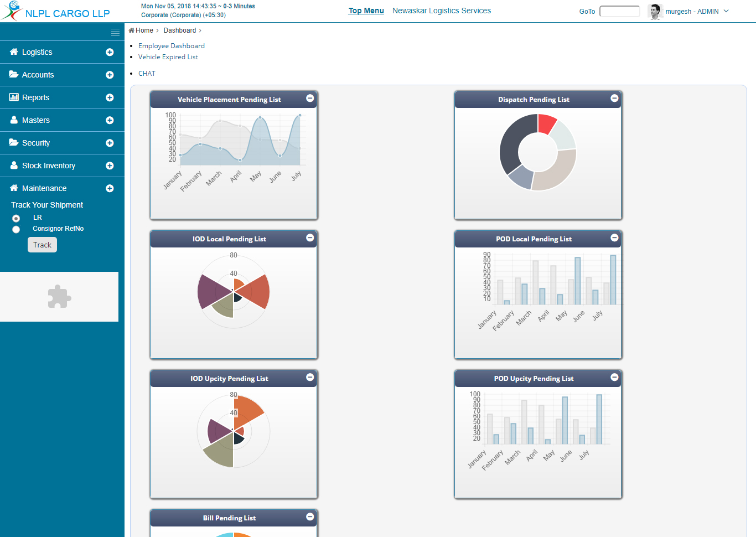Open the murgesh - ADMIN dropdown arrow
This screenshot has height=537, width=756.
[x=726, y=11]
